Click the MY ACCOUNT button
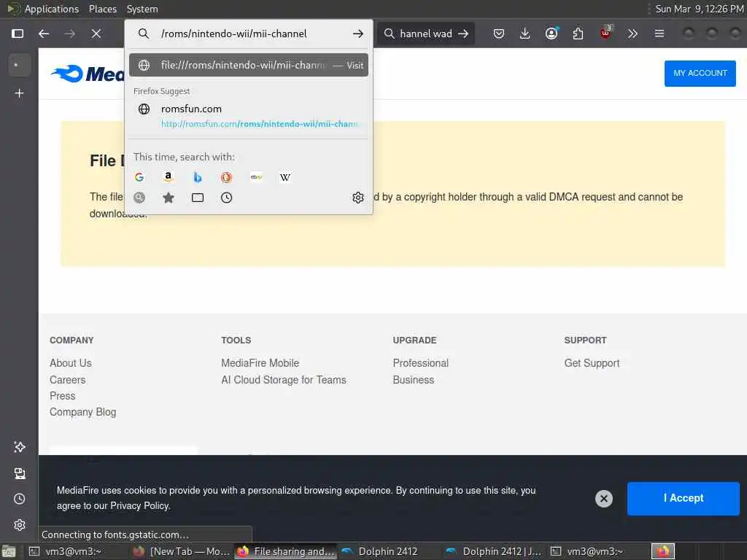The height and width of the screenshot is (560, 747). pos(700,74)
